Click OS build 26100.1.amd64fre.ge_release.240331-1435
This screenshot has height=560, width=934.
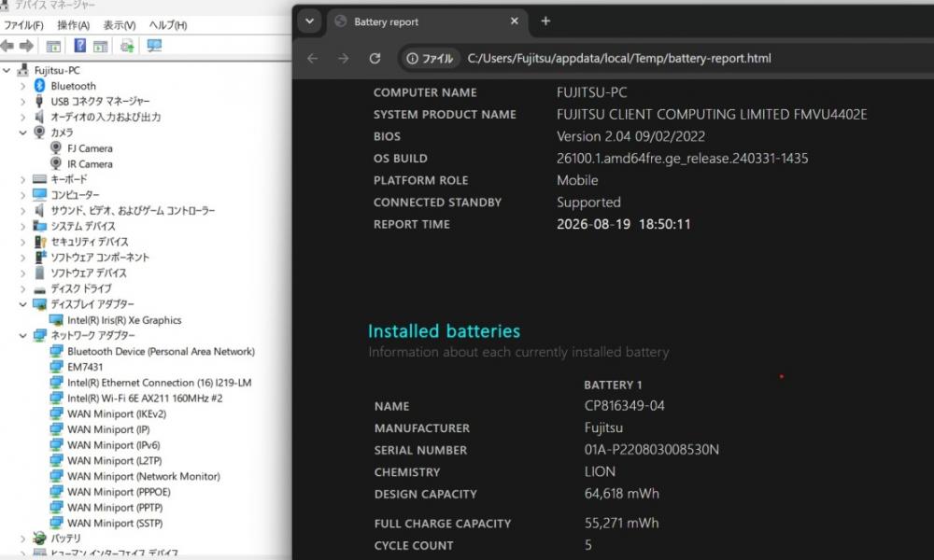(x=683, y=159)
